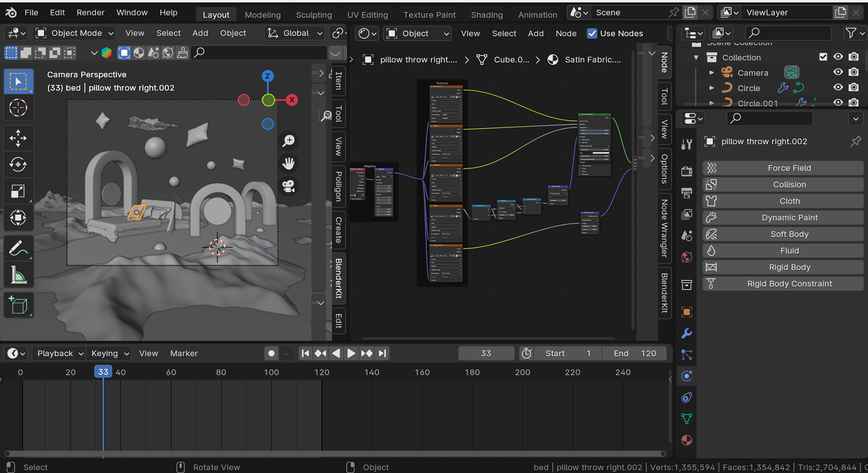
Task: Open the Render properties tab
Action: [x=687, y=171]
